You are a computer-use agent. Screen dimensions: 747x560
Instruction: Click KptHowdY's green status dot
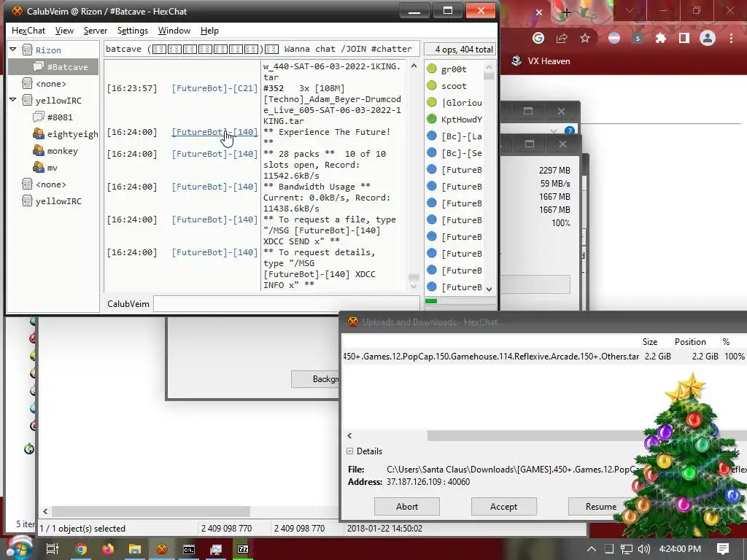(432, 119)
